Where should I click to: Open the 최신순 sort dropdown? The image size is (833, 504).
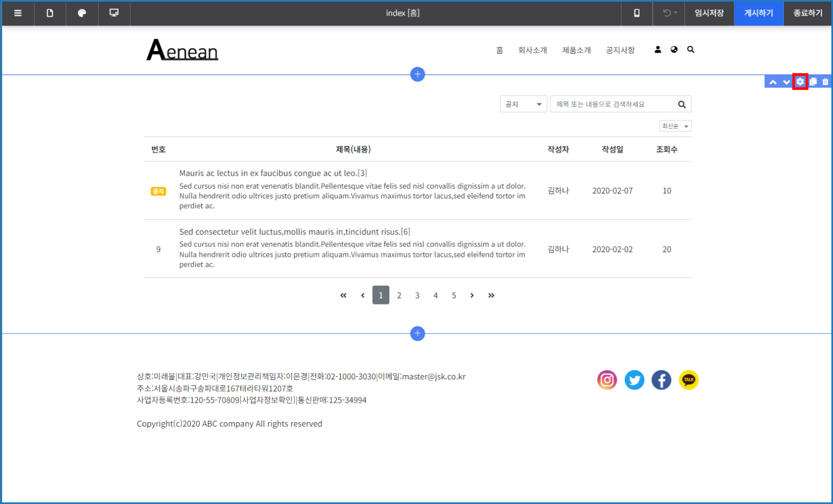pos(675,126)
